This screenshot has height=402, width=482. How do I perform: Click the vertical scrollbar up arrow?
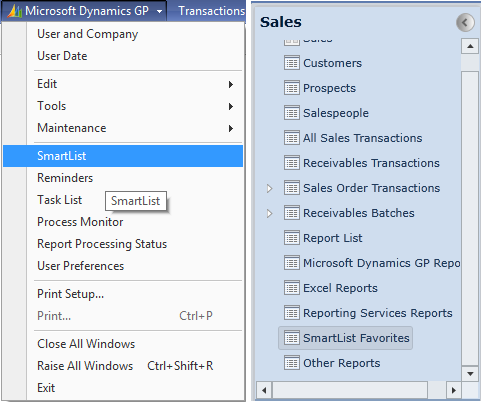point(470,46)
